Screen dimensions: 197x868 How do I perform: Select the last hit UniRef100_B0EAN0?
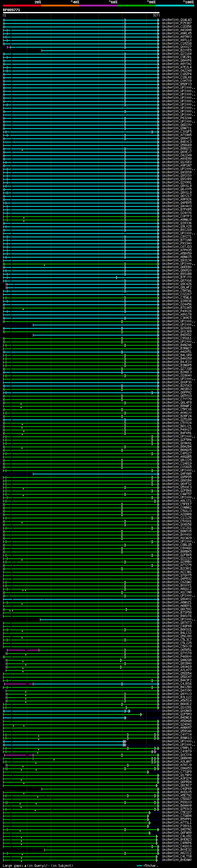tap(176, 860)
